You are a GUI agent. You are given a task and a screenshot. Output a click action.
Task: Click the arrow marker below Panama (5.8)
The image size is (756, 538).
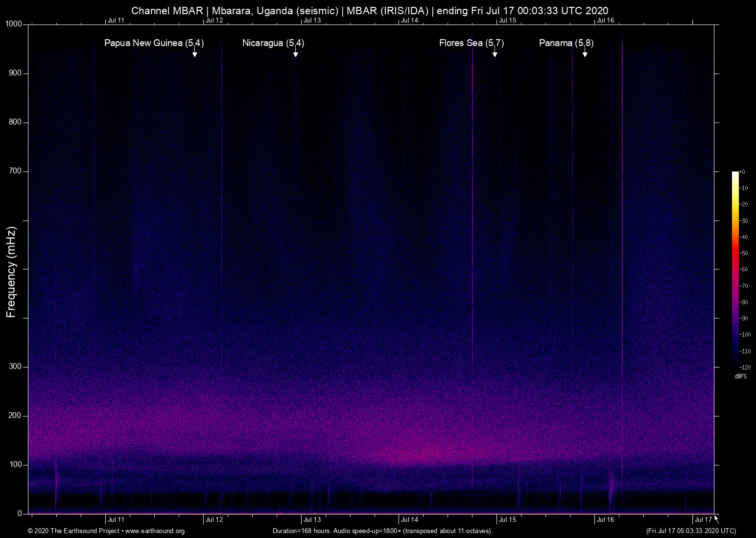pos(585,52)
